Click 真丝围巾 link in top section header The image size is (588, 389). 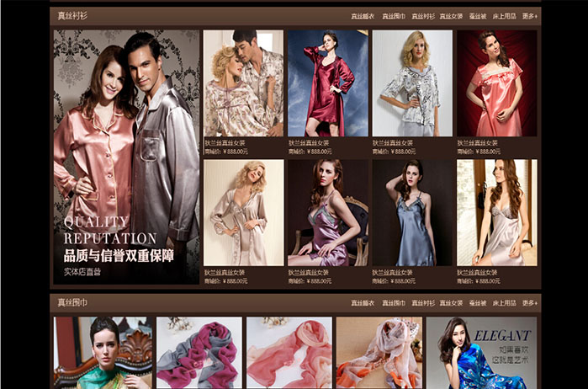click(x=393, y=16)
